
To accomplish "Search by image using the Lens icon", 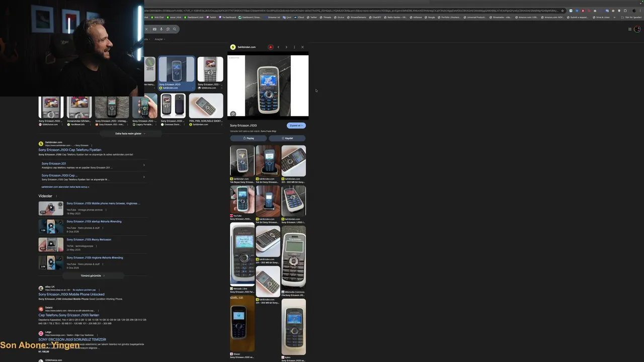I will click(x=168, y=29).
